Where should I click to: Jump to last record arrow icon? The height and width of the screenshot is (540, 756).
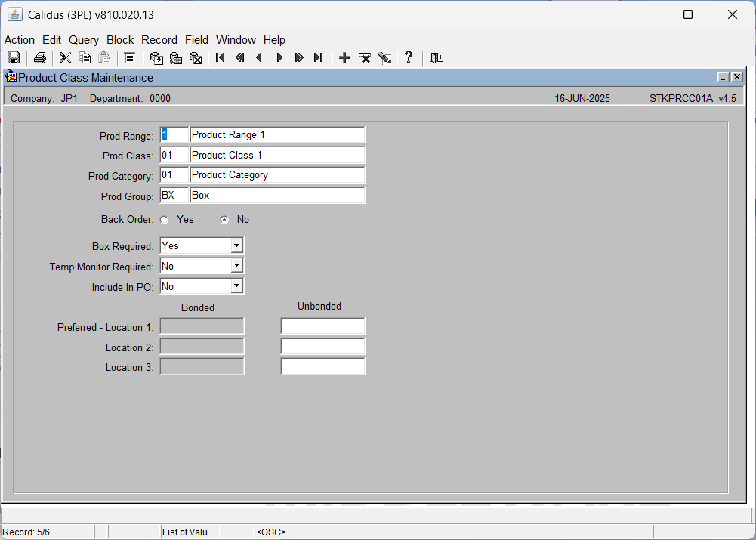coord(318,58)
